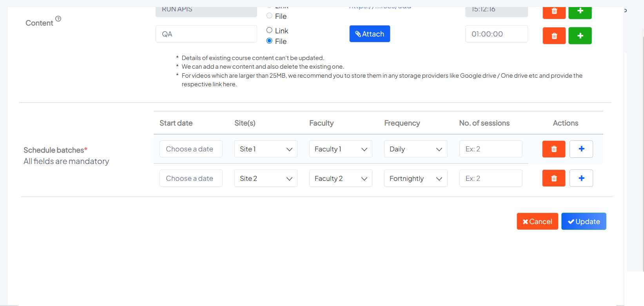Delete the Site 1 batch row

(553, 149)
